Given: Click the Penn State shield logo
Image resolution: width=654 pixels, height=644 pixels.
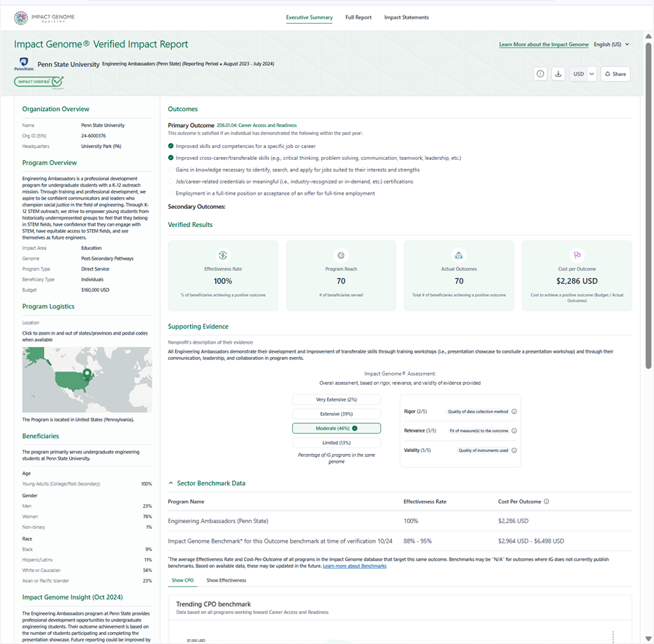Looking at the screenshot, I should [24, 64].
